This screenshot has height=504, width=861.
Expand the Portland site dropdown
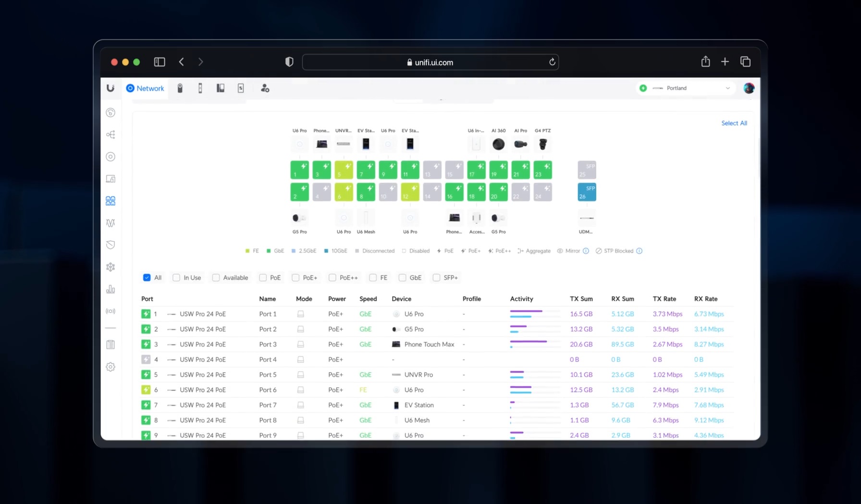685,88
